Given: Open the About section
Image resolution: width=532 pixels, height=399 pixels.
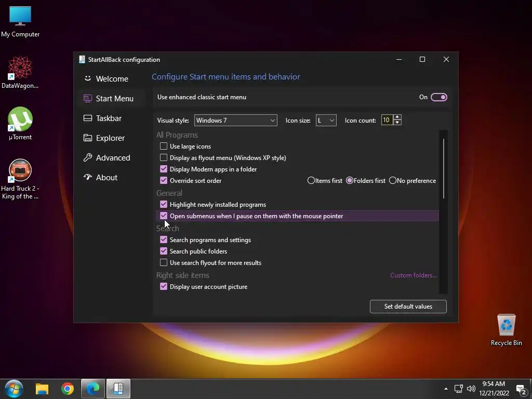Looking at the screenshot, I should pos(112,177).
